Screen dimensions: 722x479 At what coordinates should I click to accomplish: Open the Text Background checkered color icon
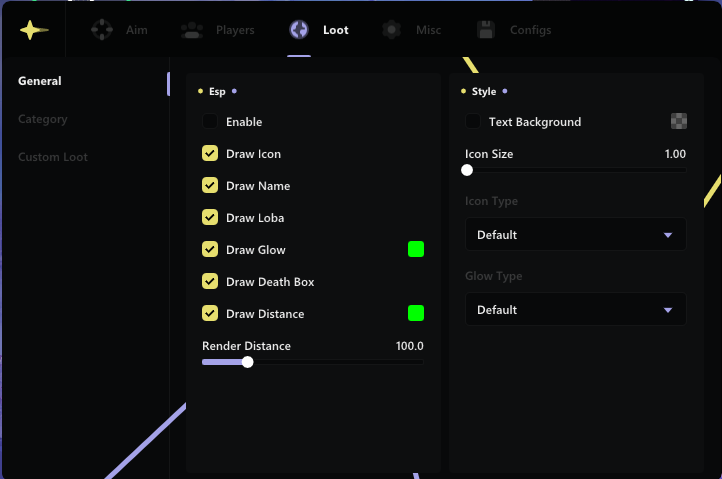(x=679, y=122)
